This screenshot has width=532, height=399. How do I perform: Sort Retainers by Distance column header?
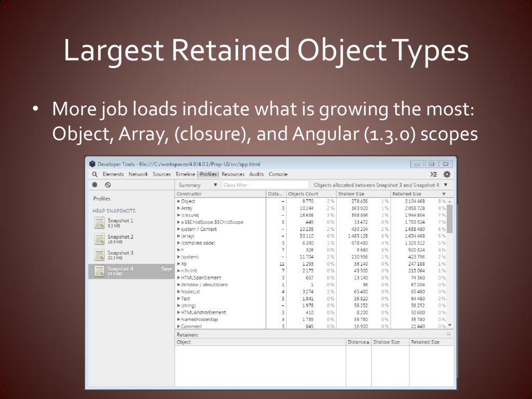pyautogui.click(x=358, y=342)
